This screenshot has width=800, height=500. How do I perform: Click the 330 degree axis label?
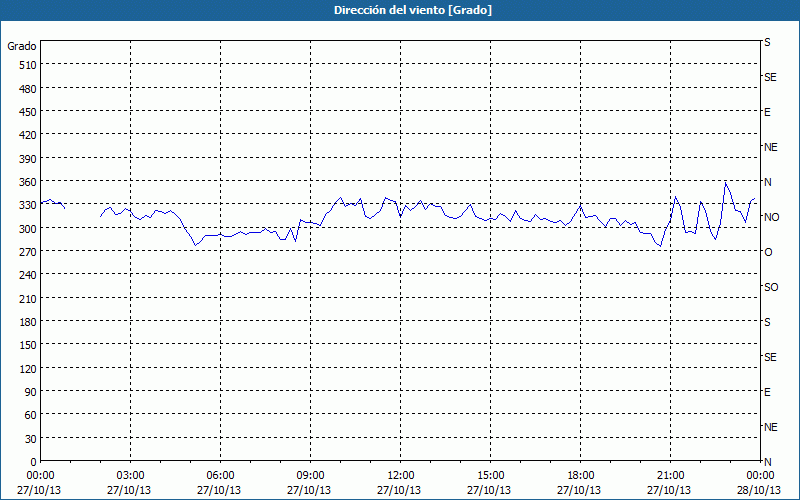click(28, 205)
